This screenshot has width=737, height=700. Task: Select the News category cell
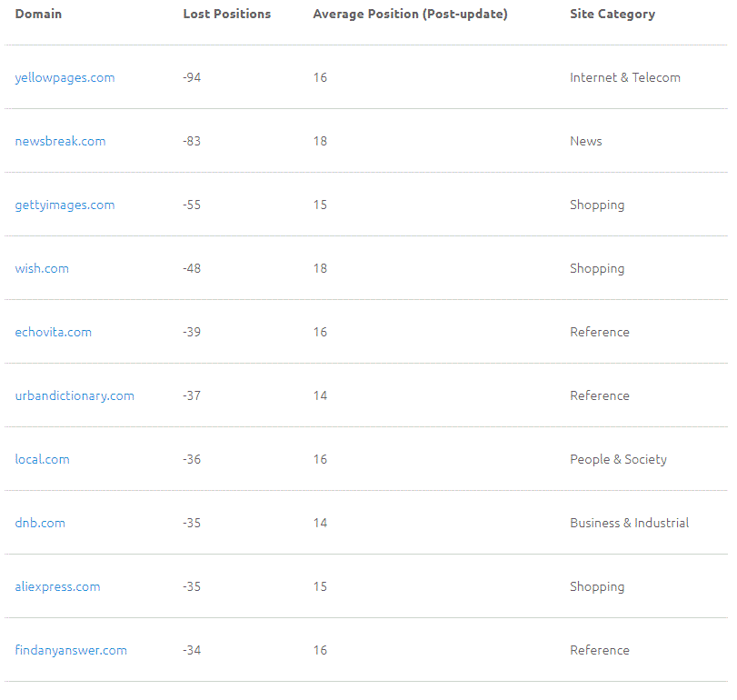click(585, 141)
